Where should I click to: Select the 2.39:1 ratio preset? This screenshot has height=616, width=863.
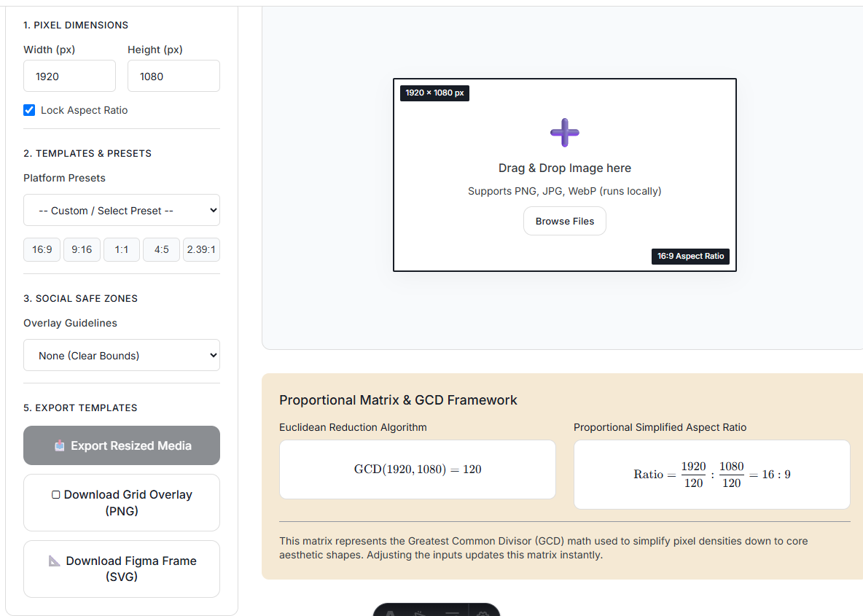point(201,249)
